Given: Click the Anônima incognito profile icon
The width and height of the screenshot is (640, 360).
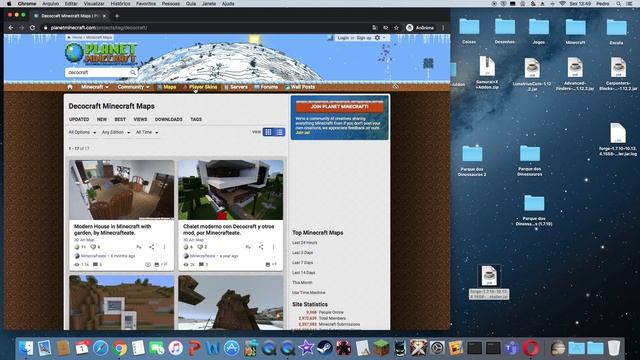Looking at the screenshot, I should pyautogui.click(x=410, y=28).
